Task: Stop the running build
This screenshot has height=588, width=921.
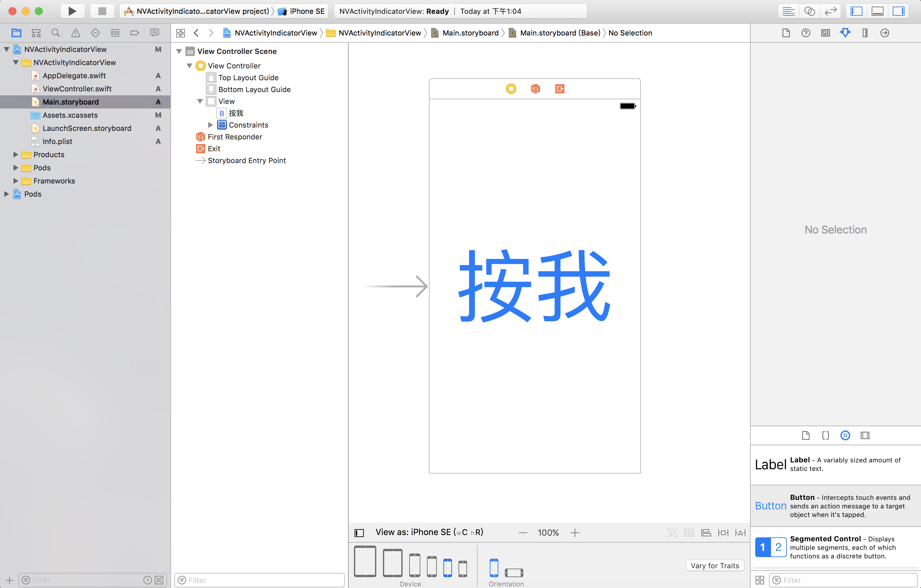Action: 102,11
